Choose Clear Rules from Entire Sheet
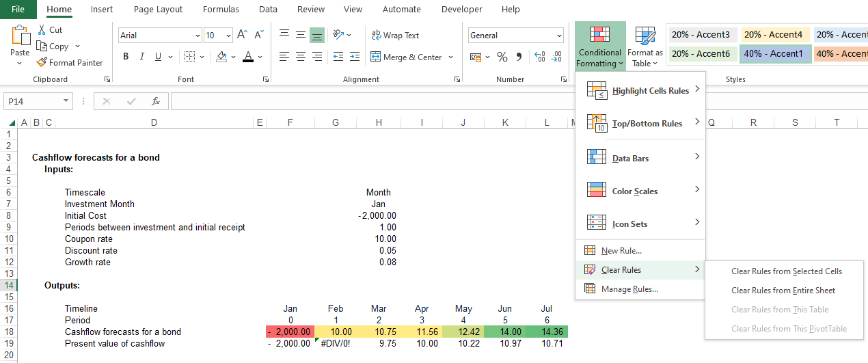 pyautogui.click(x=783, y=291)
